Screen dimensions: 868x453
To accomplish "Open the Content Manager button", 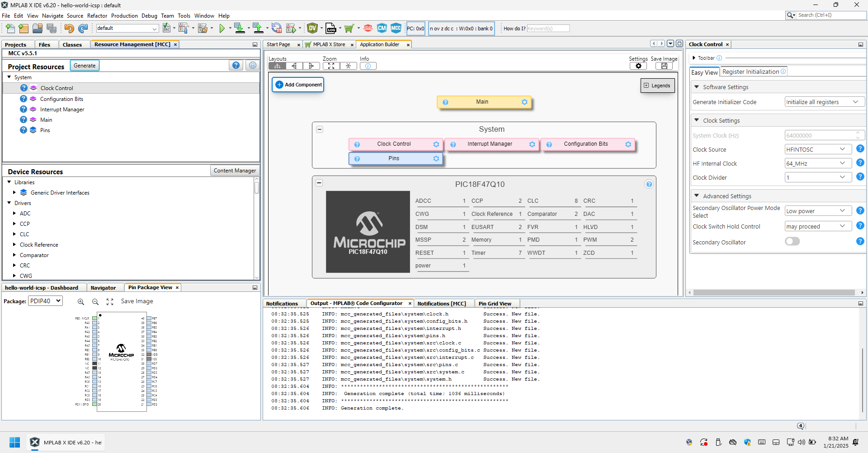I will point(235,171).
